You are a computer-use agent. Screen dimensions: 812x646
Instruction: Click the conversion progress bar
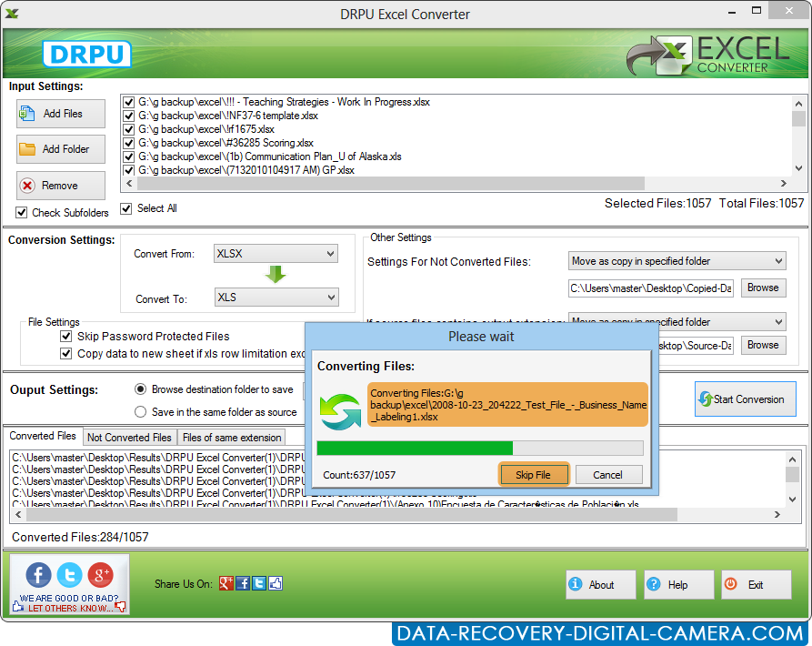[x=480, y=448]
